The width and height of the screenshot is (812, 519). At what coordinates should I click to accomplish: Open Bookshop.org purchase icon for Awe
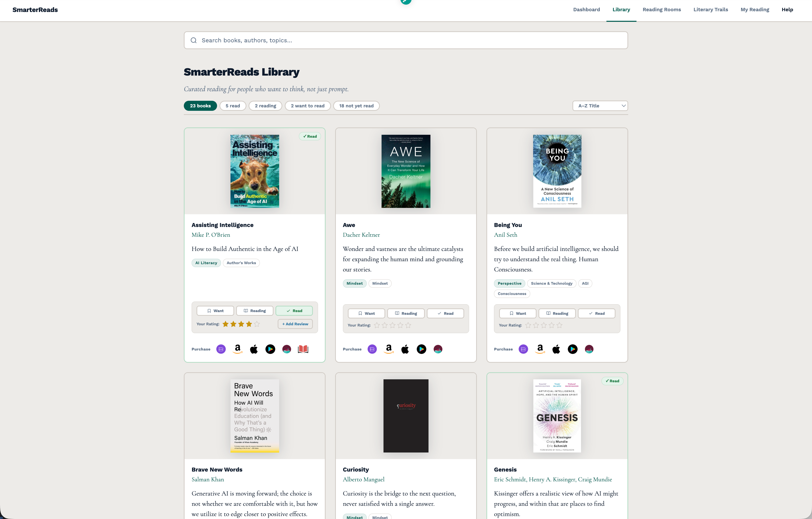point(372,349)
